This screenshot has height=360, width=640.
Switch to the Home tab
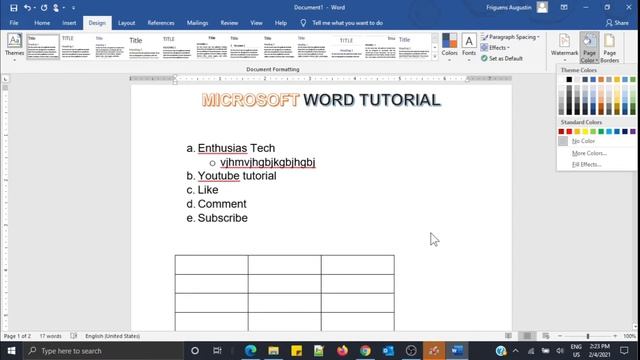[x=42, y=23]
